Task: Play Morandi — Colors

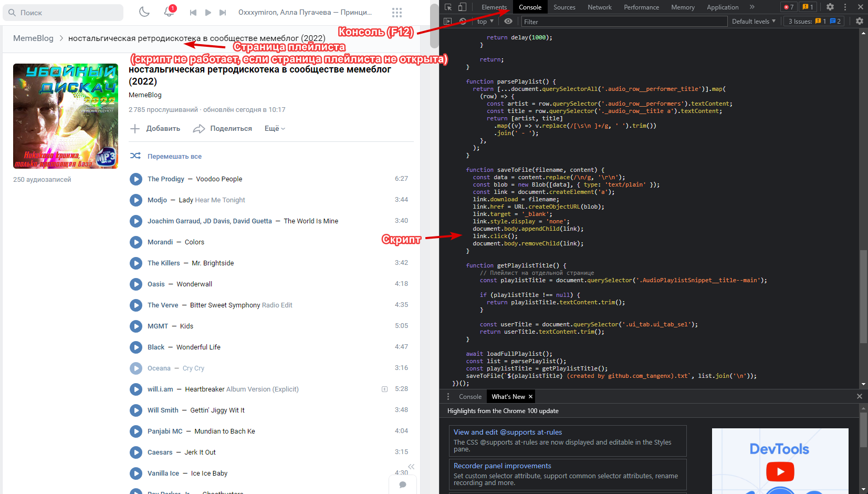Action: pos(136,242)
